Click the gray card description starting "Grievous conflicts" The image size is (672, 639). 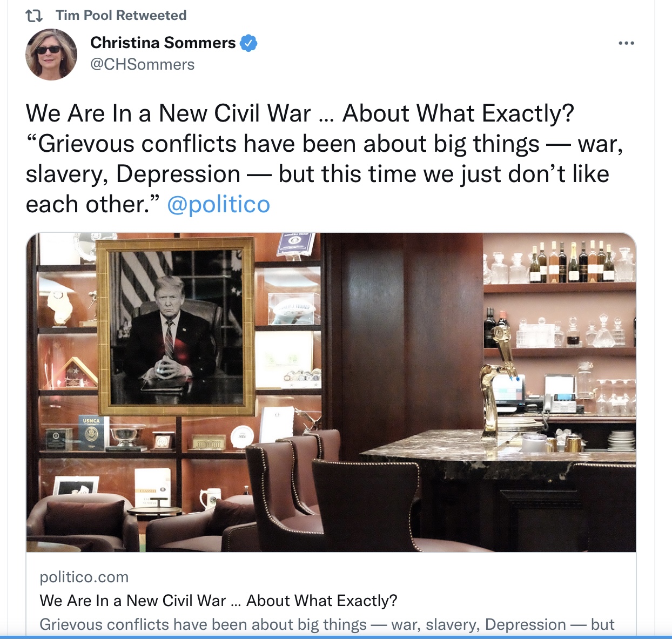327,624
